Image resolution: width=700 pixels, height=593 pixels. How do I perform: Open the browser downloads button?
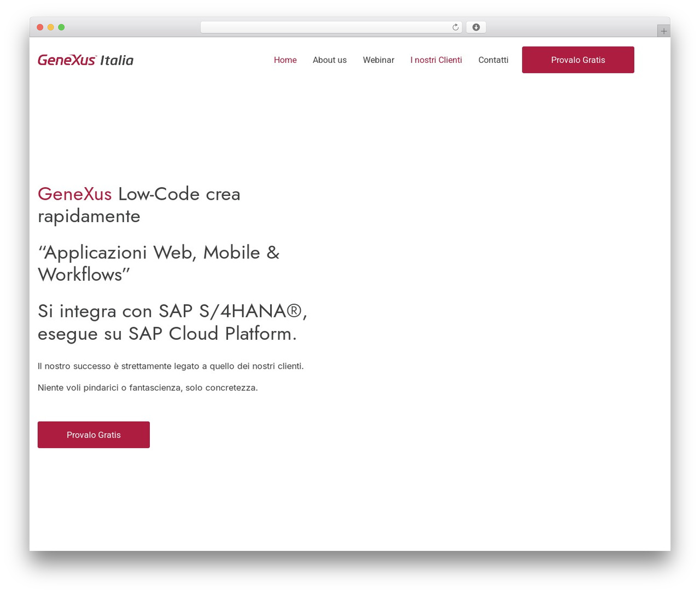tap(476, 27)
